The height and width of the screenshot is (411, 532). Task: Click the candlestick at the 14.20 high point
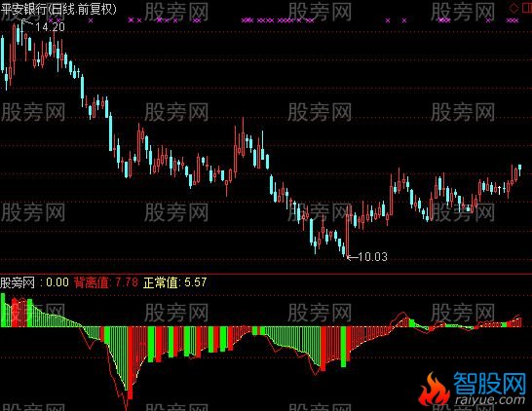pyautogui.click(x=22, y=32)
